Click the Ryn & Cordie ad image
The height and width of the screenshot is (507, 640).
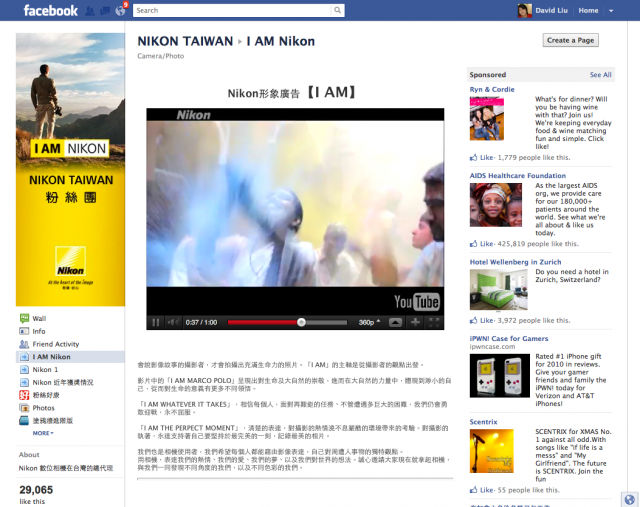(x=487, y=118)
